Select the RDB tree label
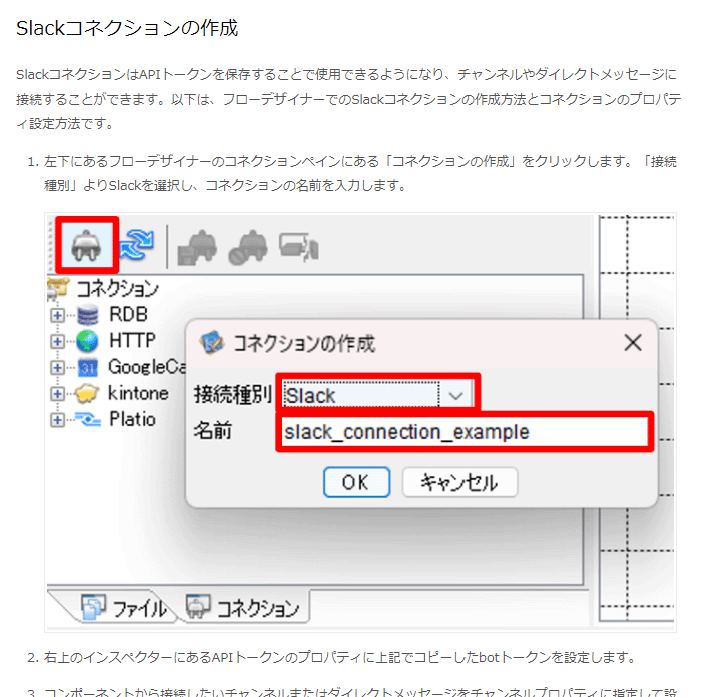 click(129, 314)
